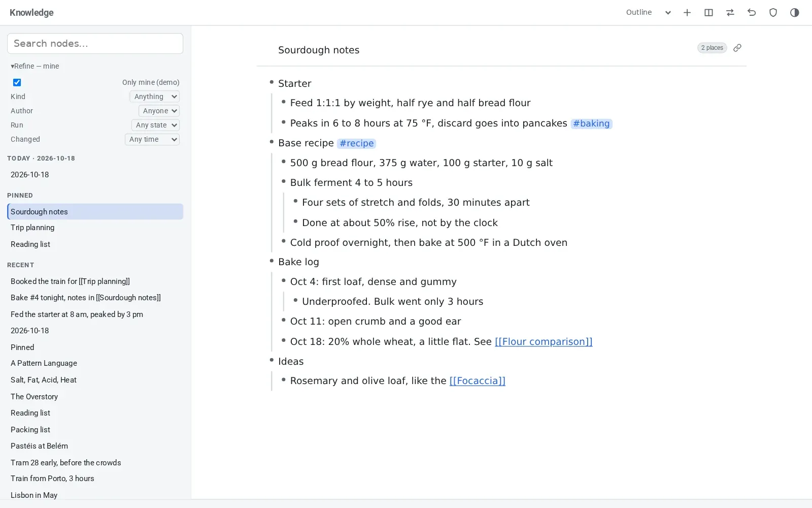Click the swap arrows icon in toolbar
The height and width of the screenshot is (508, 812).
pyautogui.click(x=730, y=13)
